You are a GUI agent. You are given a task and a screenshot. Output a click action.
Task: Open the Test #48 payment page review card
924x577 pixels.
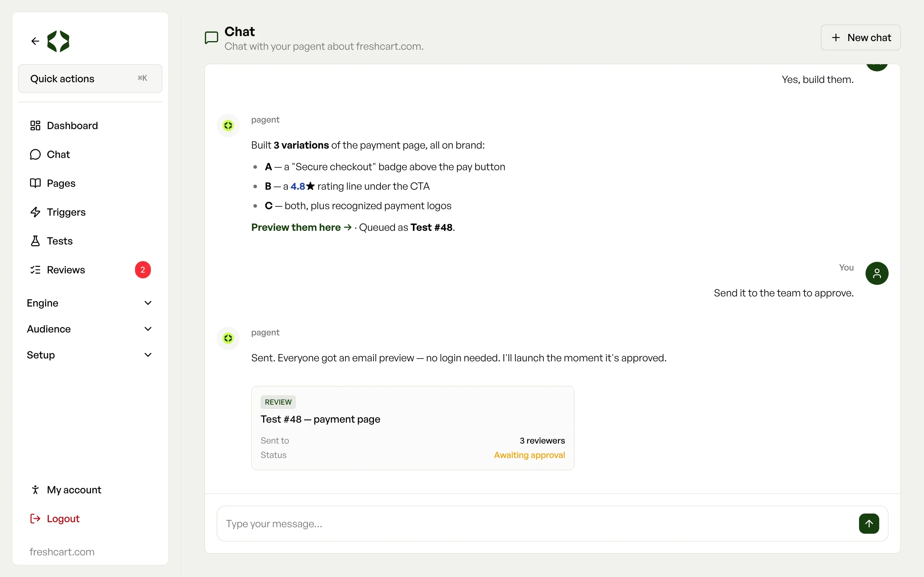[413, 428]
